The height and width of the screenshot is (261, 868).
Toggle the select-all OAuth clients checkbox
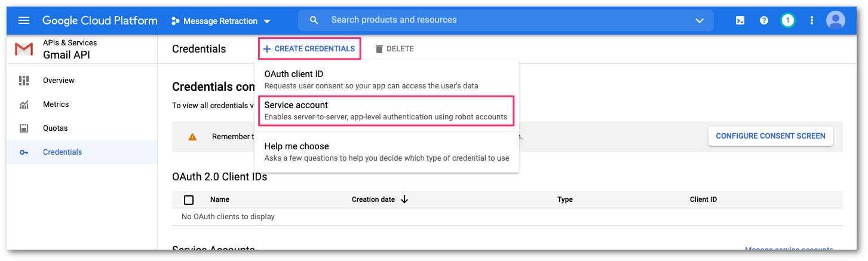(189, 200)
